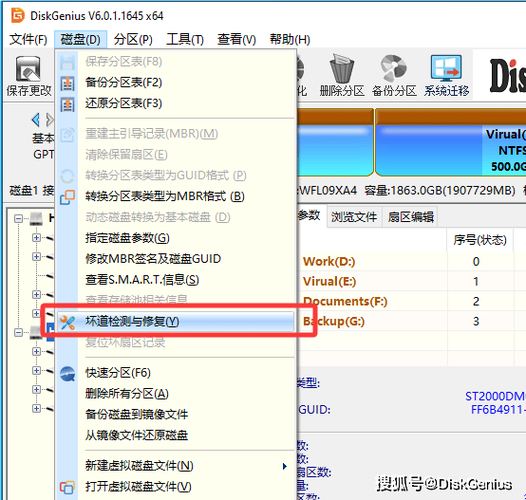This screenshot has height=500, width=526.
Task: Click the DiskGenius logo in title bar
Action: pyautogui.click(x=17, y=15)
